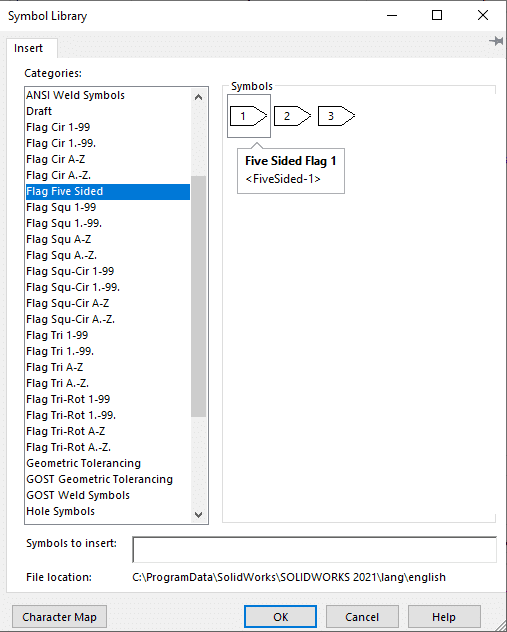This screenshot has width=507, height=632.
Task: Click the Symbols to insert field
Action: point(314,549)
